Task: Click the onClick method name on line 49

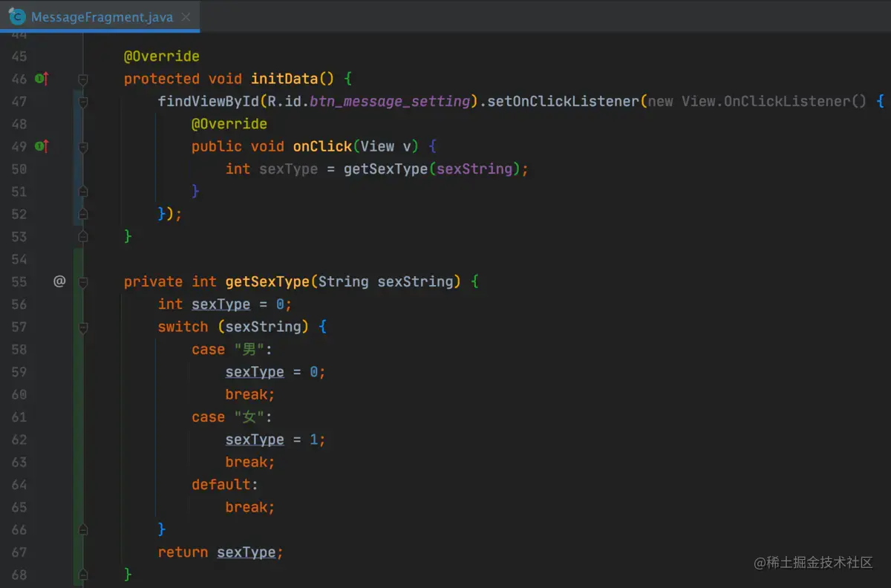Action: point(322,146)
